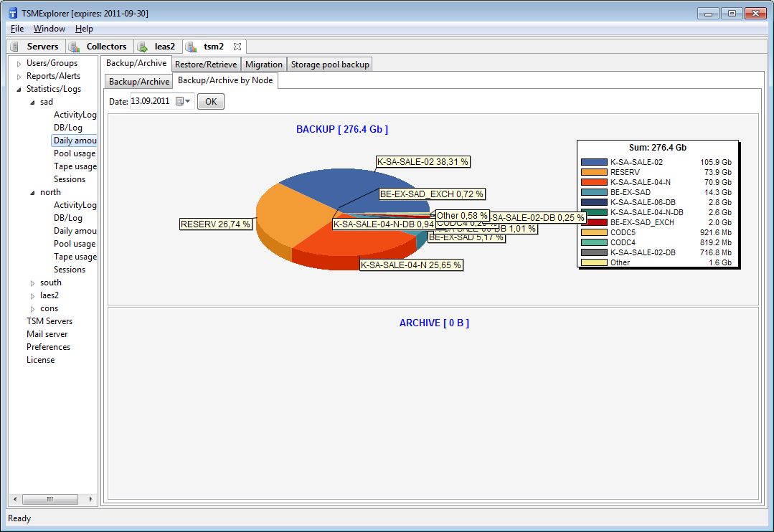Screen dimensions: 774x532
Task: Collapse the sad server node
Action: [32, 102]
